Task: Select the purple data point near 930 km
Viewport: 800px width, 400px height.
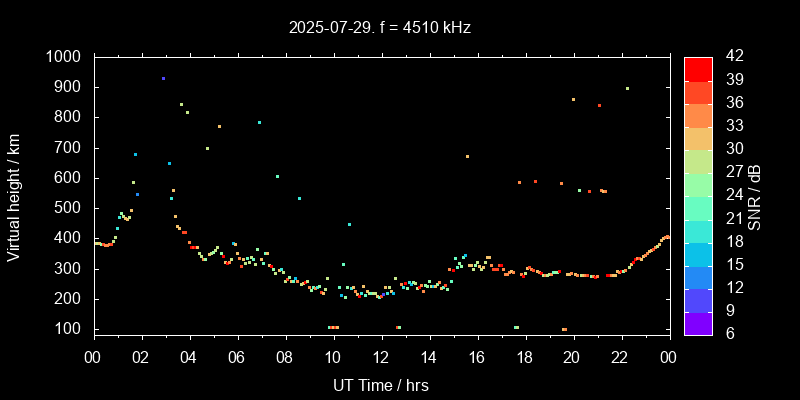Action: click(x=163, y=78)
